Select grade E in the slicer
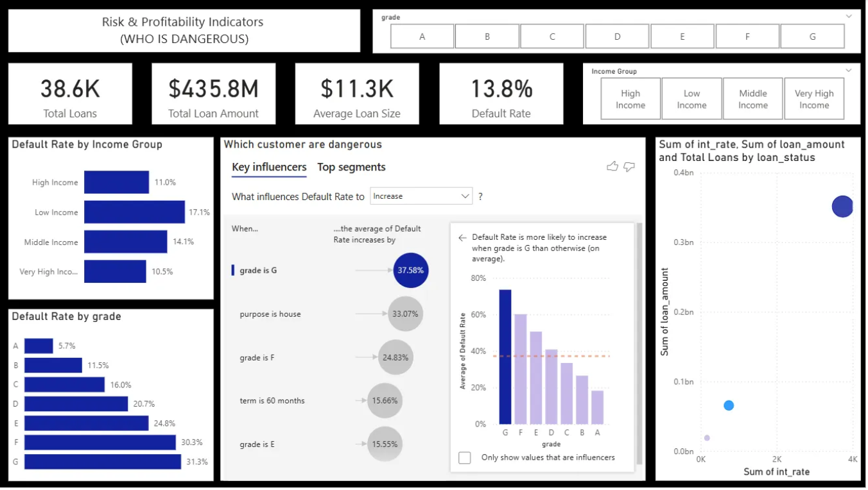Viewport: 868px width, 490px height. click(682, 37)
